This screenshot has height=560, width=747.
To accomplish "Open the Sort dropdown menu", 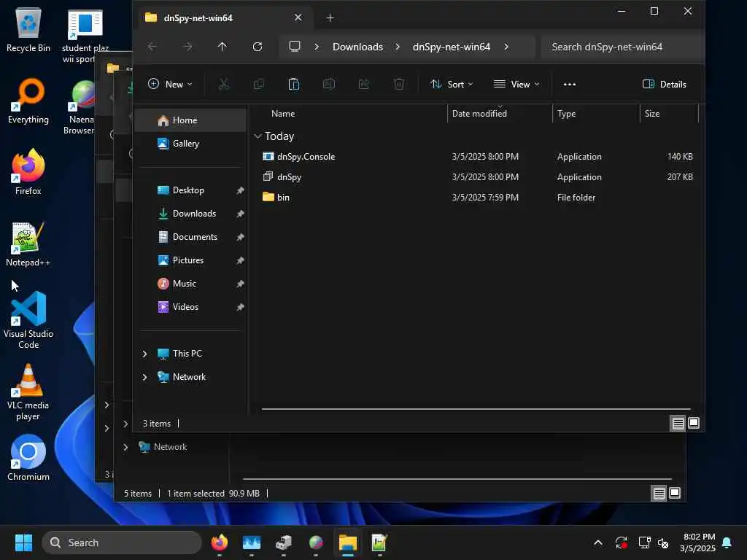I will coord(452,85).
